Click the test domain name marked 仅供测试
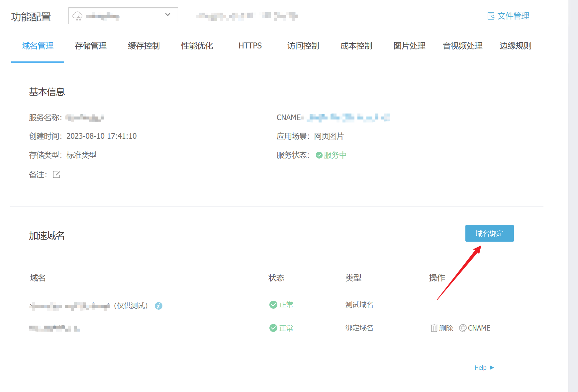This screenshot has width=578, height=392. [x=69, y=306]
